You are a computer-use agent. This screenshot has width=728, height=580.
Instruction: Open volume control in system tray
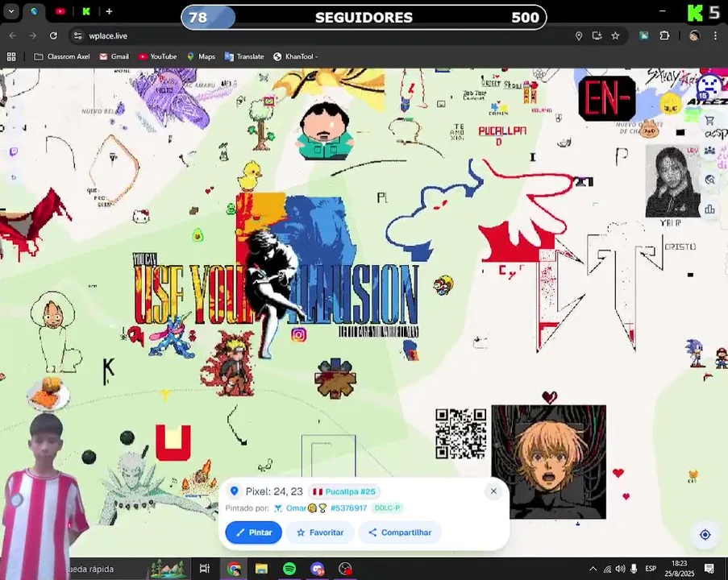pyautogui.click(x=620, y=569)
